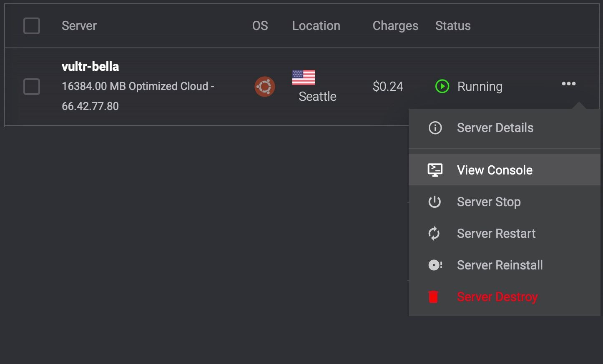The width and height of the screenshot is (603, 364).
Task: Click the Ubuntu OS icon
Action: tap(265, 87)
